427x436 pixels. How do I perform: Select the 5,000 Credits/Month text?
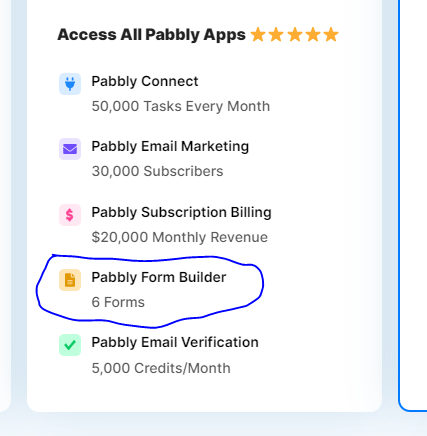pos(161,368)
